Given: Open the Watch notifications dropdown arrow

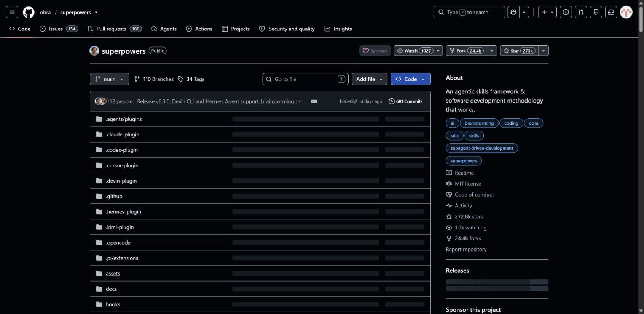Looking at the screenshot, I should click(x=438, y=51).
